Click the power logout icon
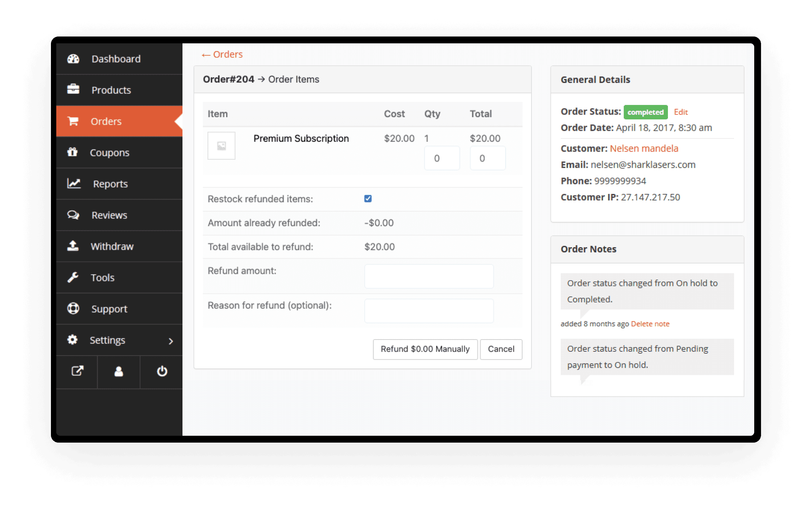 click(162, 371)
